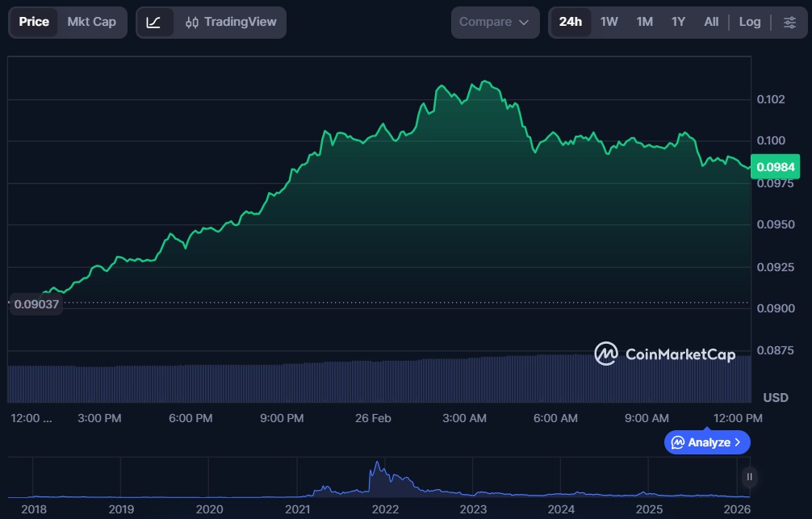Click the USD currency label

775,398
